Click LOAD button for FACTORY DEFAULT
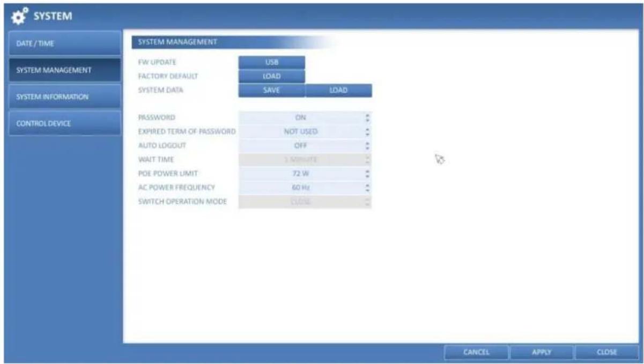Viewport: 644px width, 364px height. (x=271, y=77)
